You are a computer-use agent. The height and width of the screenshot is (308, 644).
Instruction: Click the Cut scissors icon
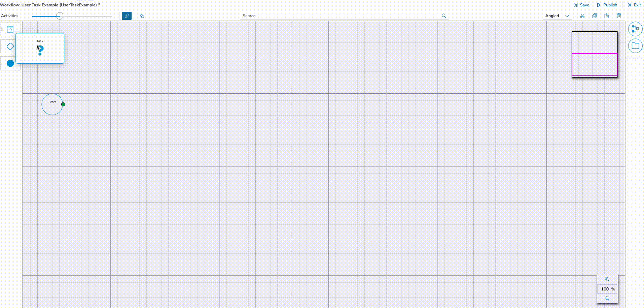pos(582,16)
